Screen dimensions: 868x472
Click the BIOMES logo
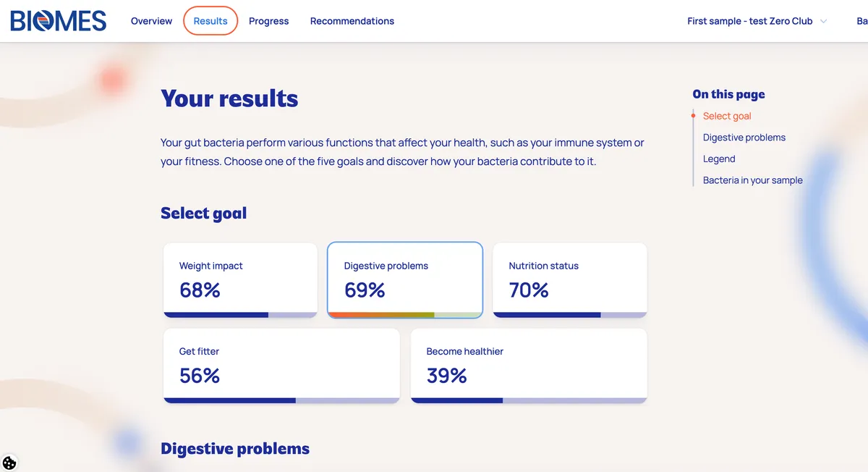(57, 21)
